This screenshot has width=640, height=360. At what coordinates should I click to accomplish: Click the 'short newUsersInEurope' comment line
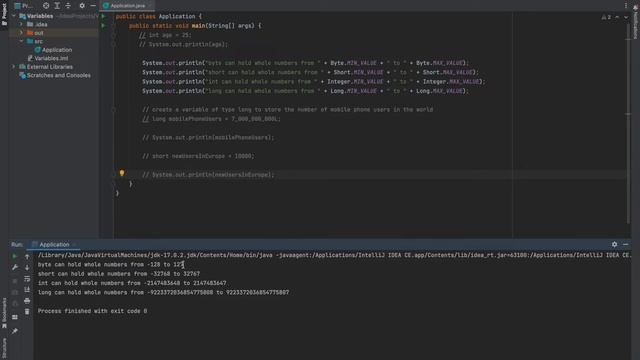pyautogui.click(x=198, y=156)
